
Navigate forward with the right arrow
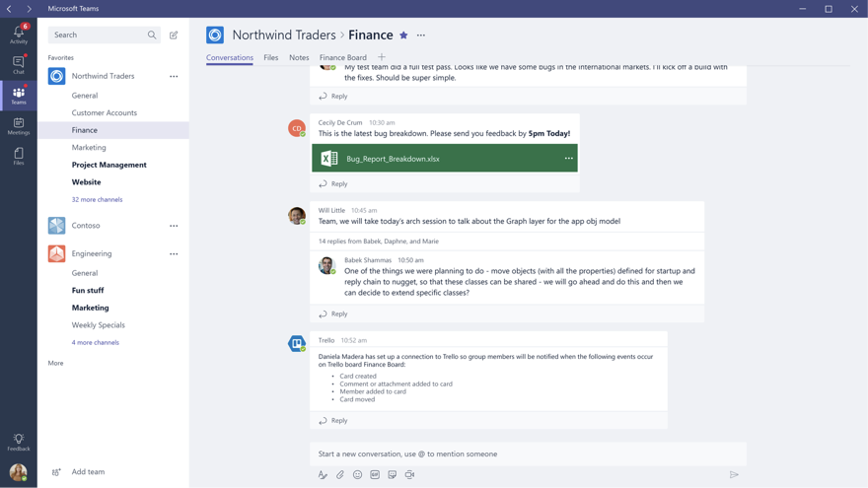(29, 9)
